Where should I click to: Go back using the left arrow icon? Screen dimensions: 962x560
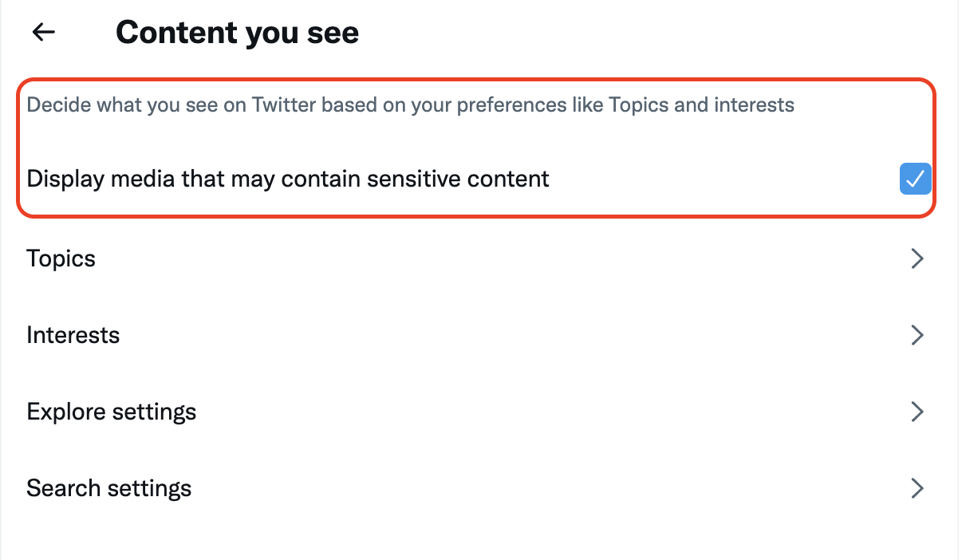[x=43, y=32]
